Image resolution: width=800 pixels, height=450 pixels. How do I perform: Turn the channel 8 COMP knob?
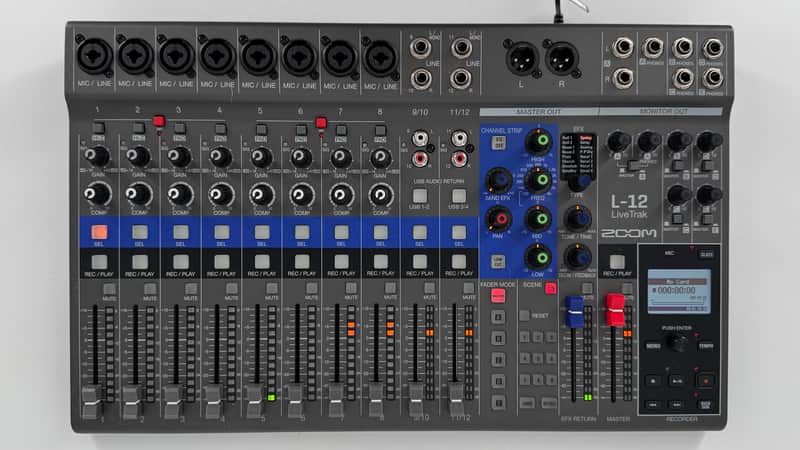click(381, 194)
